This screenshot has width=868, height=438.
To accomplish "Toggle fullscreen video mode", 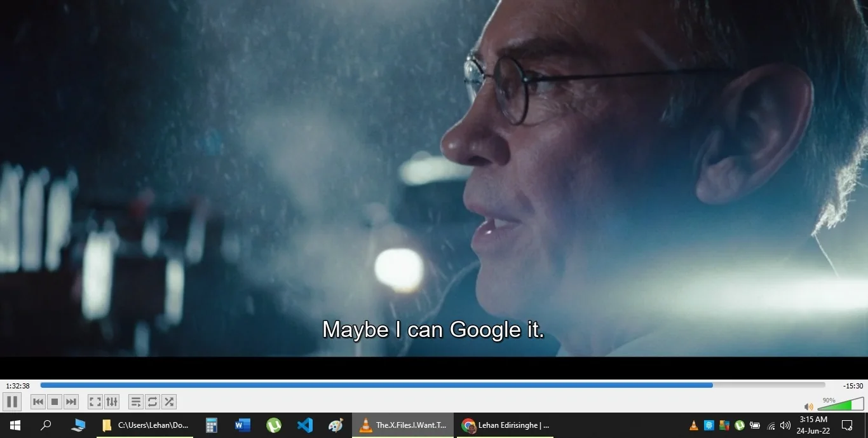I will [95, 402].
